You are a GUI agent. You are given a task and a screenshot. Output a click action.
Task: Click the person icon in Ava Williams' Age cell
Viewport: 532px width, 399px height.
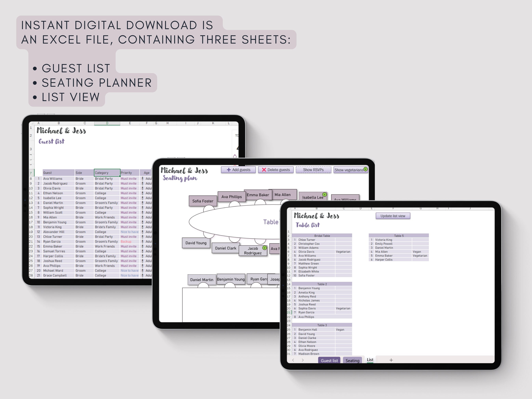tap(142, 179)
